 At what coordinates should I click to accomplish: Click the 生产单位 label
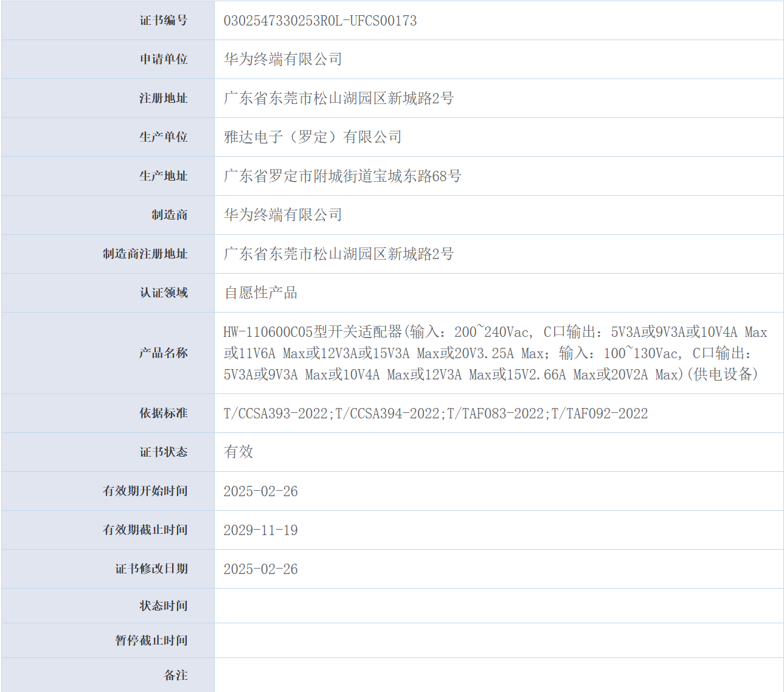(x=164, y=137)
